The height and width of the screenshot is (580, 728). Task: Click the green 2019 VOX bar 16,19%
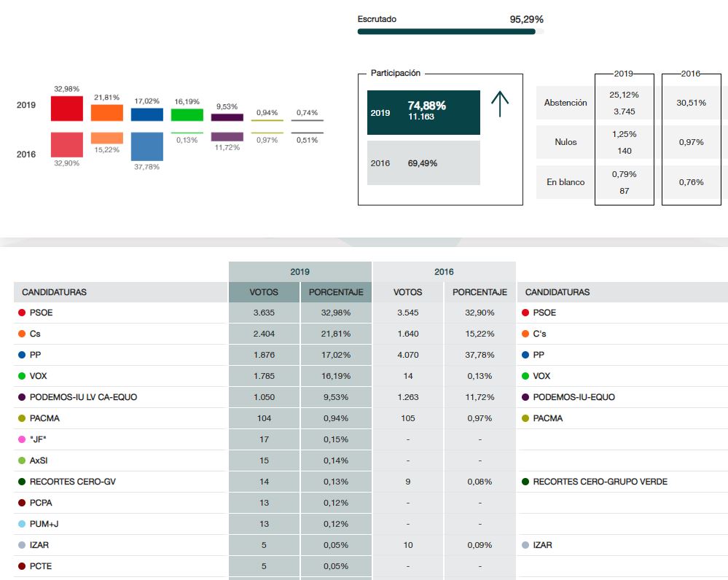(187, 114)
